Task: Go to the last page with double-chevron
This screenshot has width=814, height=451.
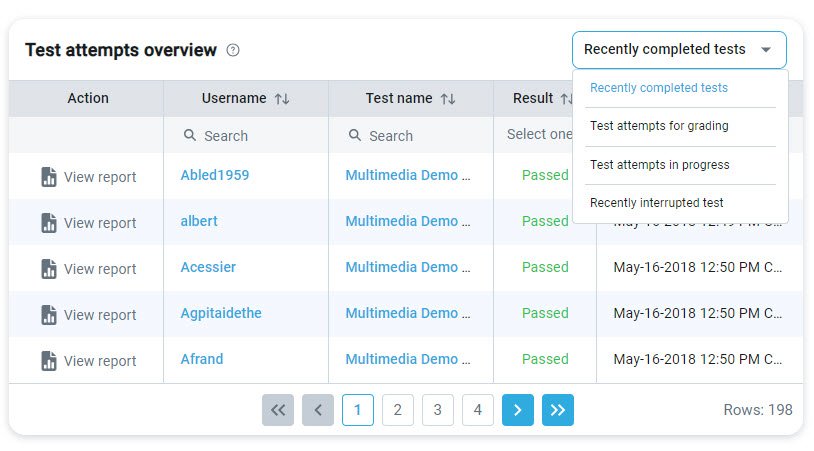Action: pyautogui.click(x=558, y=409)
